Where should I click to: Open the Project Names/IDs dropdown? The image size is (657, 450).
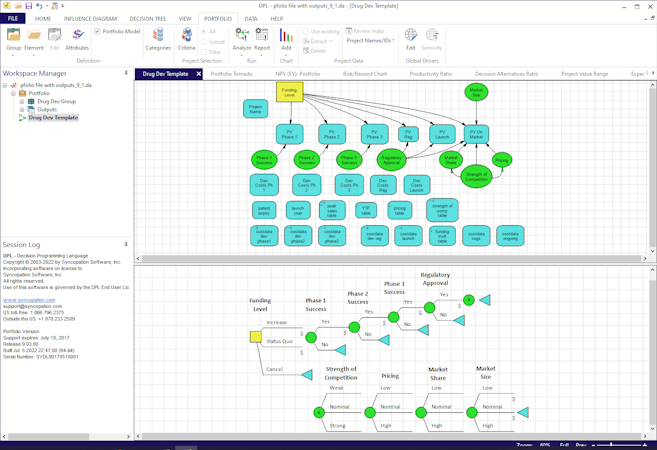click(x=370, y=40)
